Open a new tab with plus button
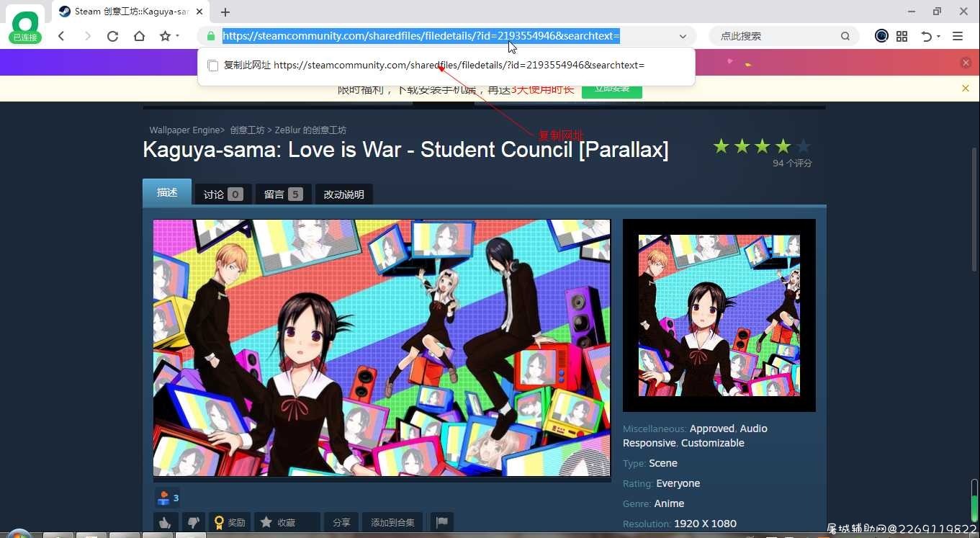 [225, 12]
